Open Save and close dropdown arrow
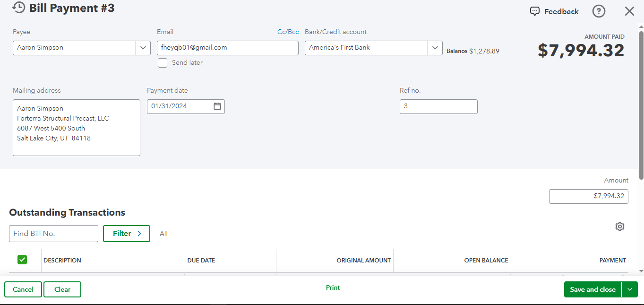This screenshot has width=644, height=305. tap(630, 289)
